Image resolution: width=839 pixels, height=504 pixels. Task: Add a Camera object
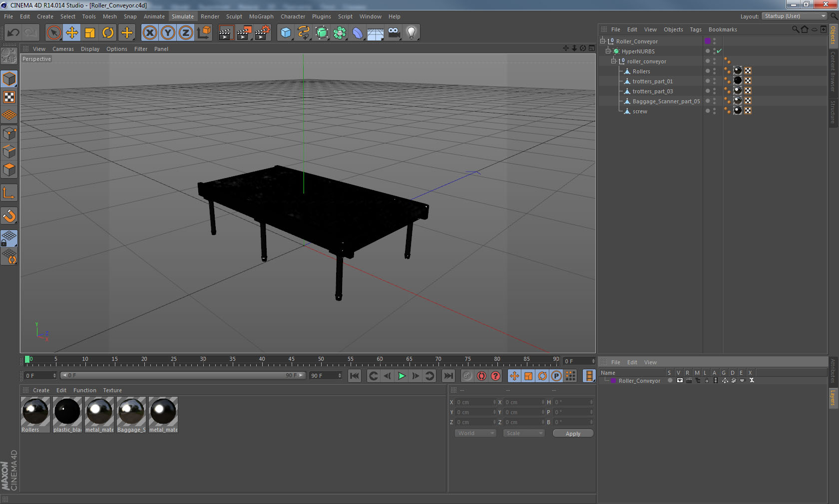click(x=394, y=33)
